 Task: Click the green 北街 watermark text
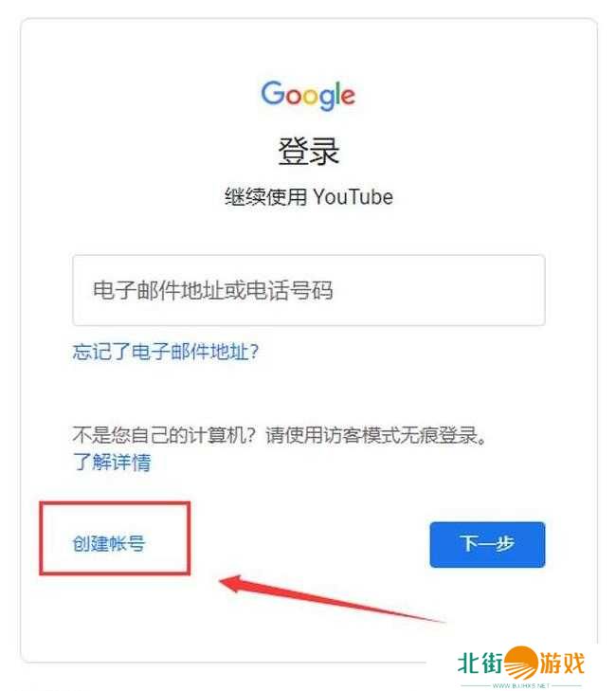pyautogui.click(x=480, y=663)
